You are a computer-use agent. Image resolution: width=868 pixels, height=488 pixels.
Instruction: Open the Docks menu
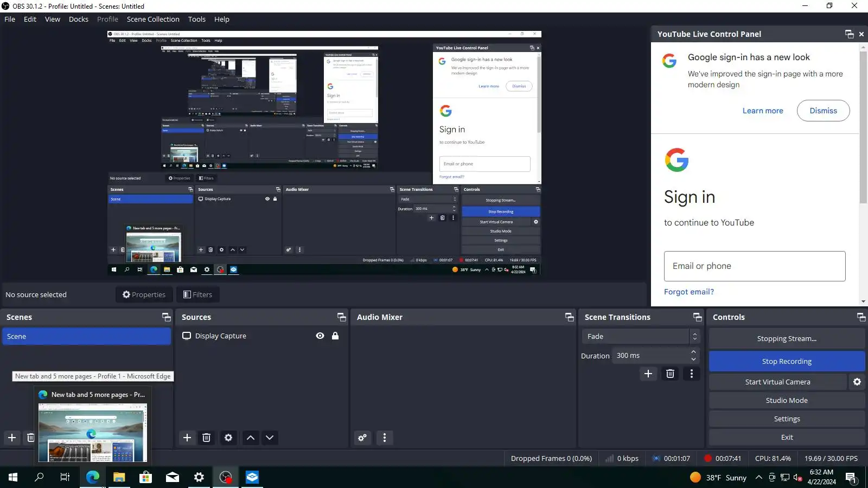(79, 19)
